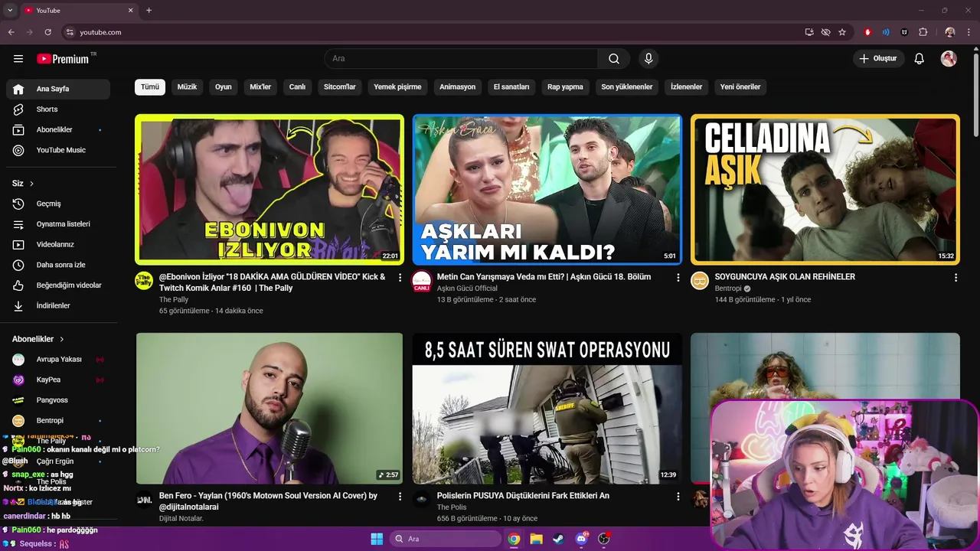Expand the Siz section

pyautogui.click(x=23, y=184)
